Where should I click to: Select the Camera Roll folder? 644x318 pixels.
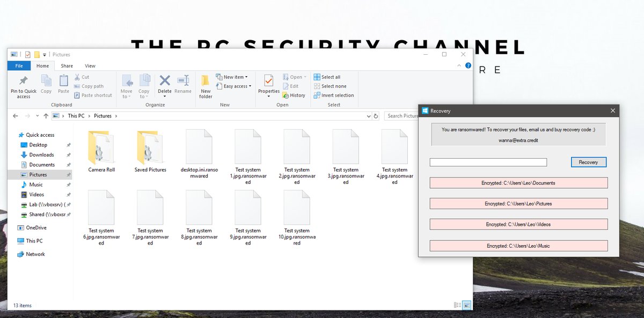[101, 152]
